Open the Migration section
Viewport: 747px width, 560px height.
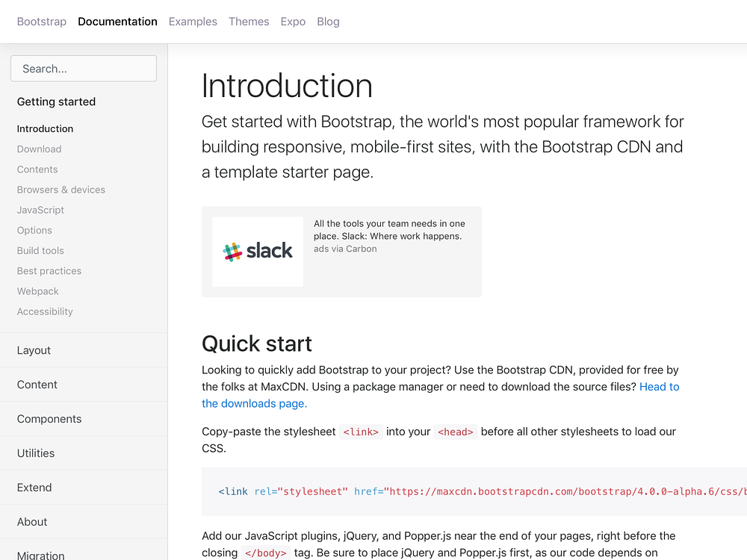(41, 556)
